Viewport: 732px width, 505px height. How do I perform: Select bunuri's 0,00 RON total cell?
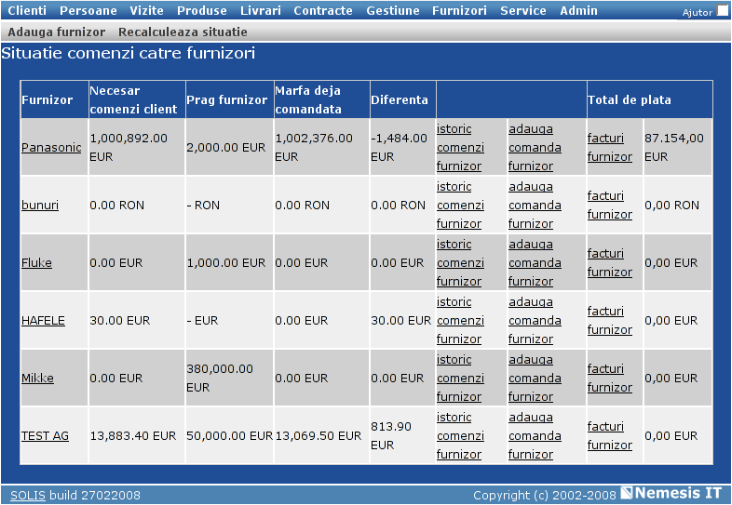click(x=677, y=205)
